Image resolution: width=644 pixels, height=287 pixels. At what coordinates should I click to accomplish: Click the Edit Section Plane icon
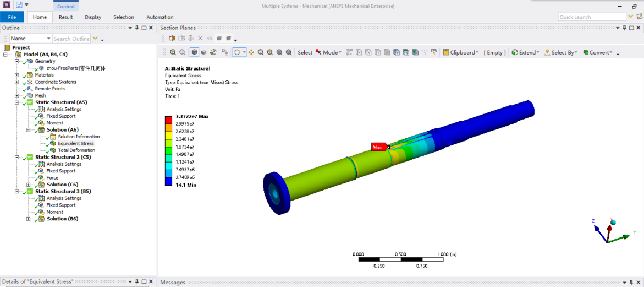pyautogui.click(x=181, y=38)
